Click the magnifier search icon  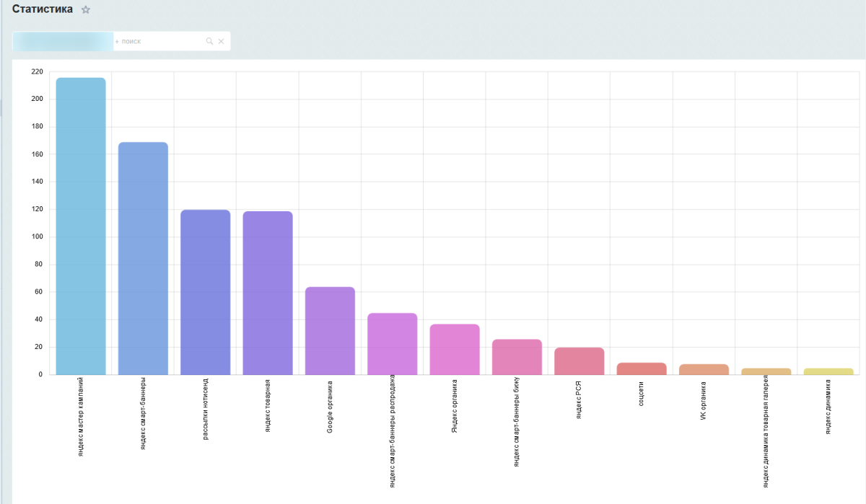coord(209,42)
